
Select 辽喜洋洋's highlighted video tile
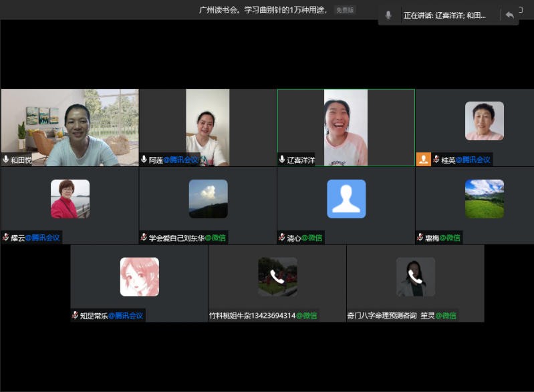346,127
